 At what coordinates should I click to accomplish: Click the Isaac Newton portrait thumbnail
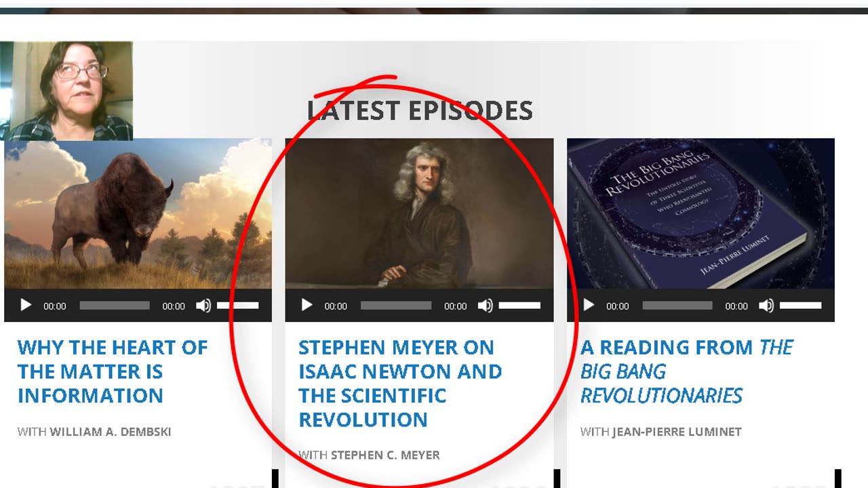tap(419, 214)
